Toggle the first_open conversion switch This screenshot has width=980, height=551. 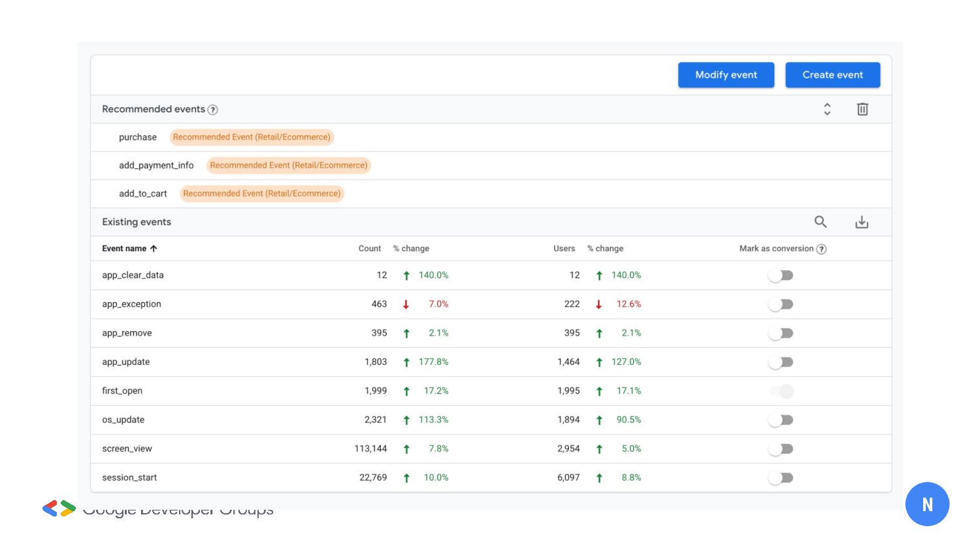[x=781, y=391]
